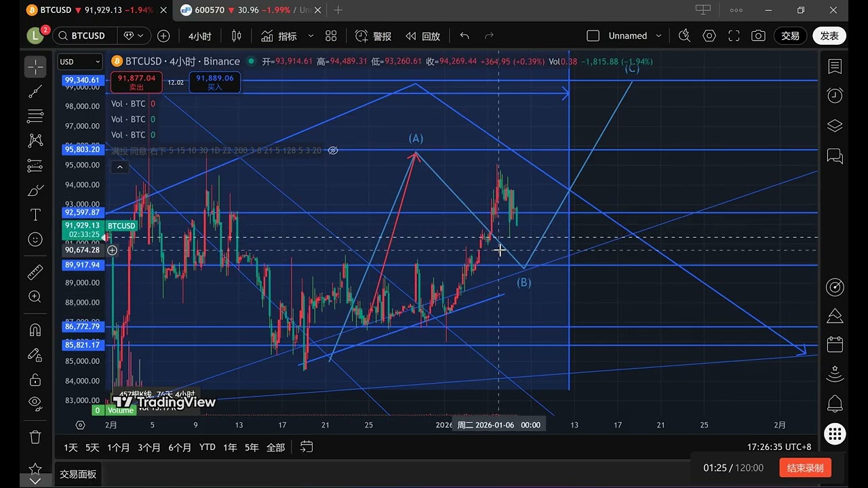Open the Gann and Fibonacci tools

[x=35, y=116]
